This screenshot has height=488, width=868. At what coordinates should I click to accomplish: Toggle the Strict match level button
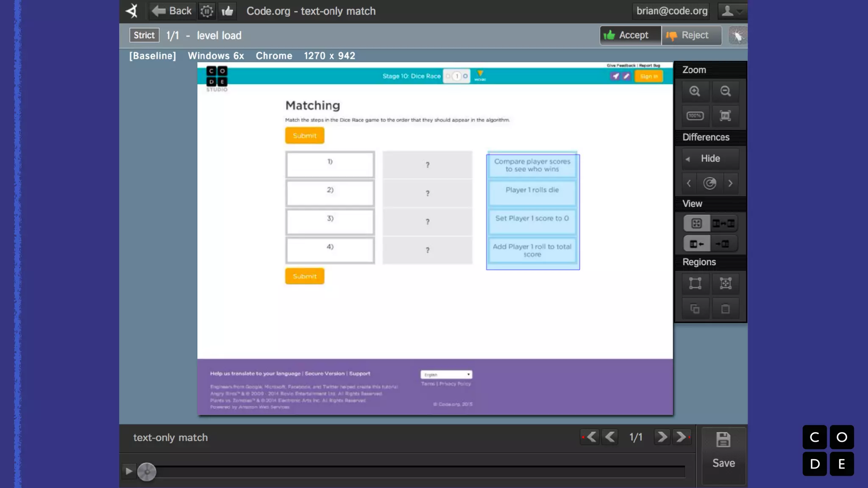(144, 35)
